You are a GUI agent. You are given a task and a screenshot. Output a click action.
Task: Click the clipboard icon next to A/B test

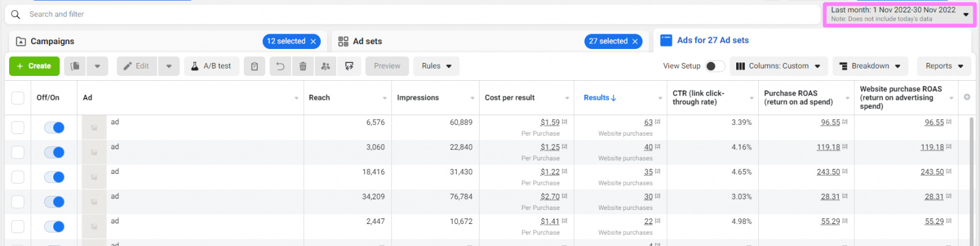tap(254, 66)
